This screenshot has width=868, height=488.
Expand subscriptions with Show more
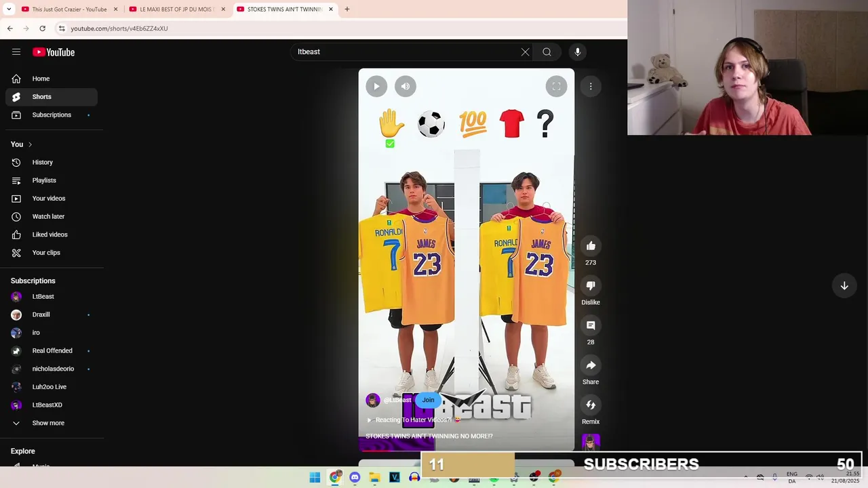[52, 423]
